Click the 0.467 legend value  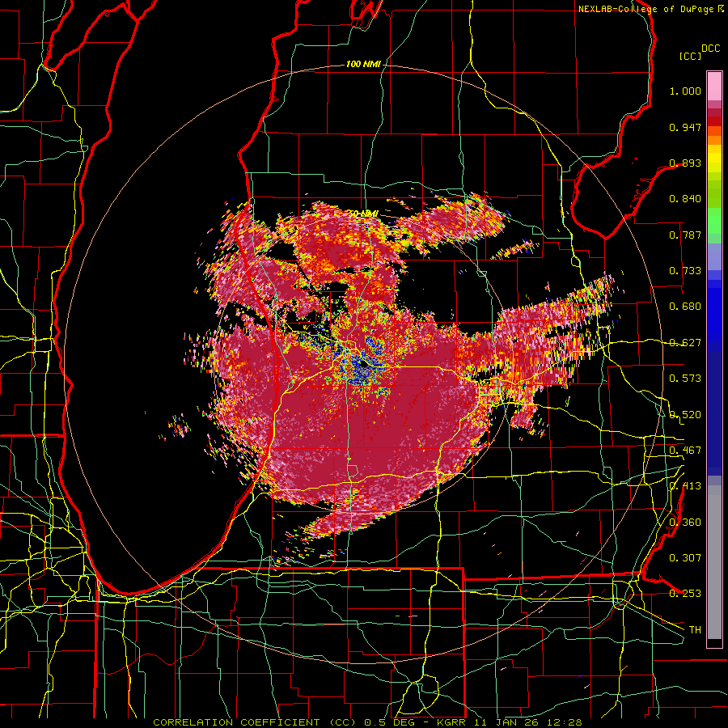tap(685, 451)
